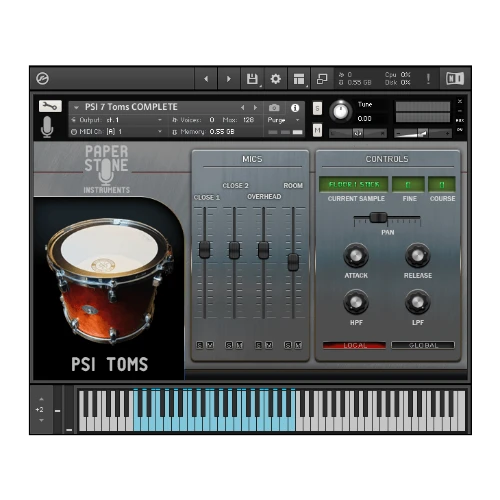500x500 pixels.
Task: Open the instrument edit wrench icon
Action: [x=50, y=106]
